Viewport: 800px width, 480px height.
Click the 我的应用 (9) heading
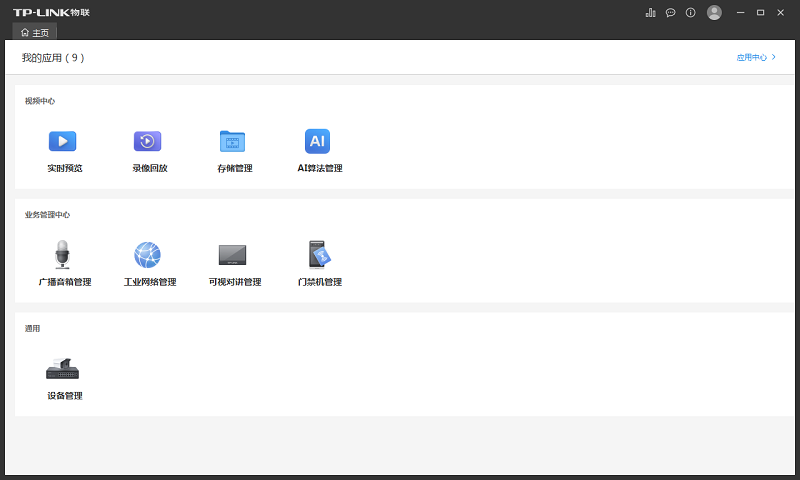pyautogui.click(x=53, y=58)
